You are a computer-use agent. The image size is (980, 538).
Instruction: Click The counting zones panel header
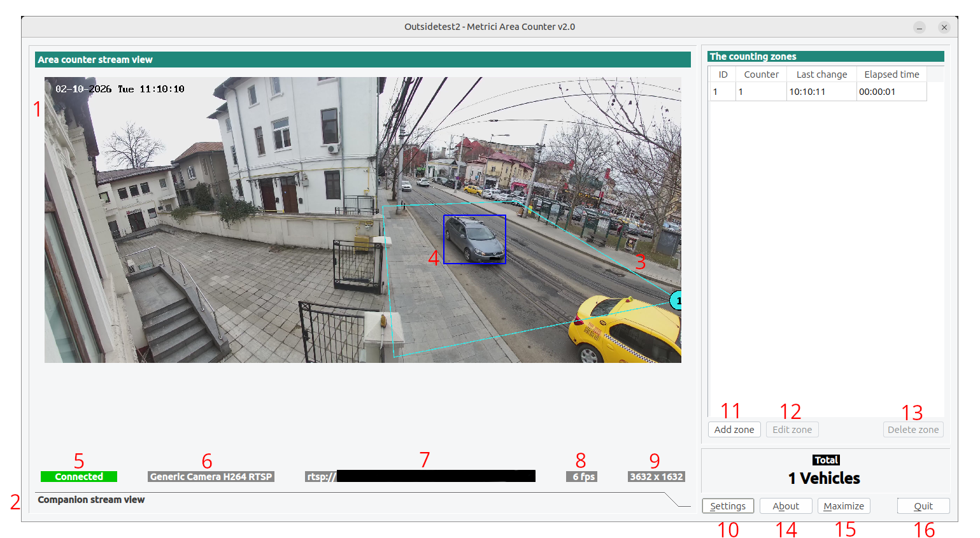(x=826, y=57)
